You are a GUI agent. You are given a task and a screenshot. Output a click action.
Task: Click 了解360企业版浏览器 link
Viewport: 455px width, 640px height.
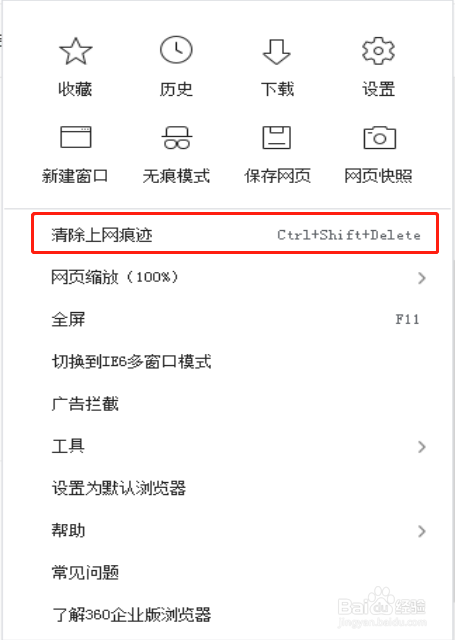tap(131, 614)
